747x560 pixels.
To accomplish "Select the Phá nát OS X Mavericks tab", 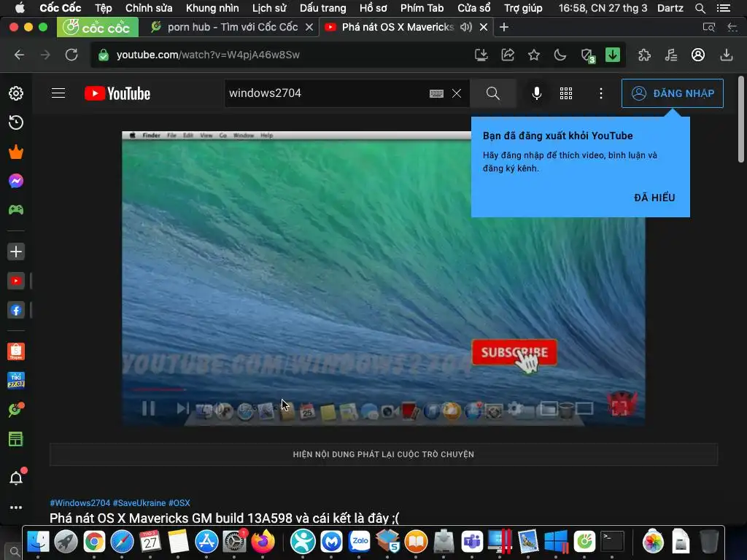I will point(398,27).
